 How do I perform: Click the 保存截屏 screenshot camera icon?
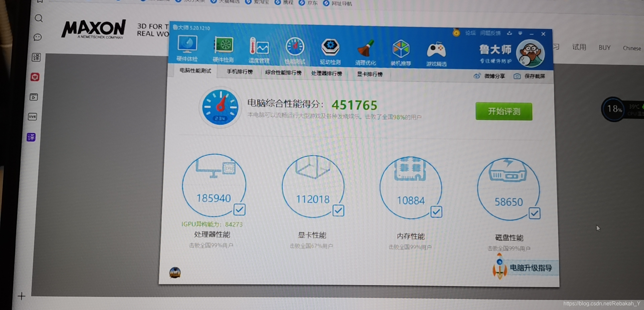(517, 76)
